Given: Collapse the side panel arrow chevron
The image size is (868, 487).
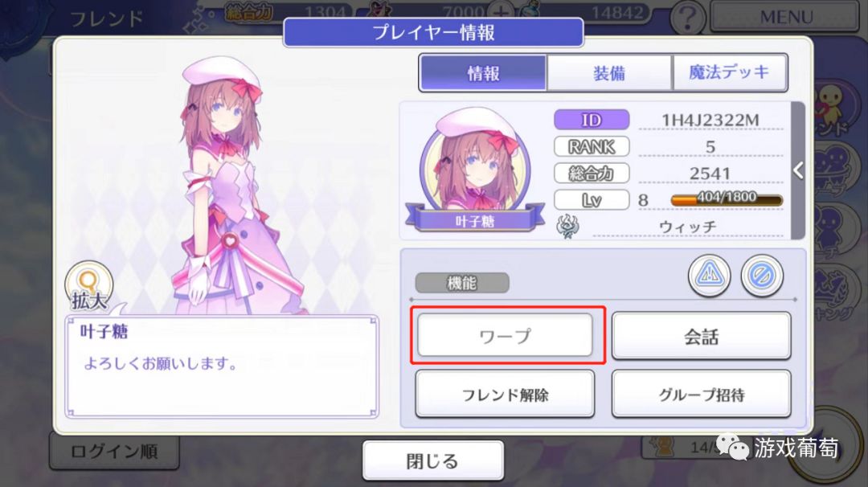Looking at the screenshot, I should pyautogui.click(x=798, y=170).
